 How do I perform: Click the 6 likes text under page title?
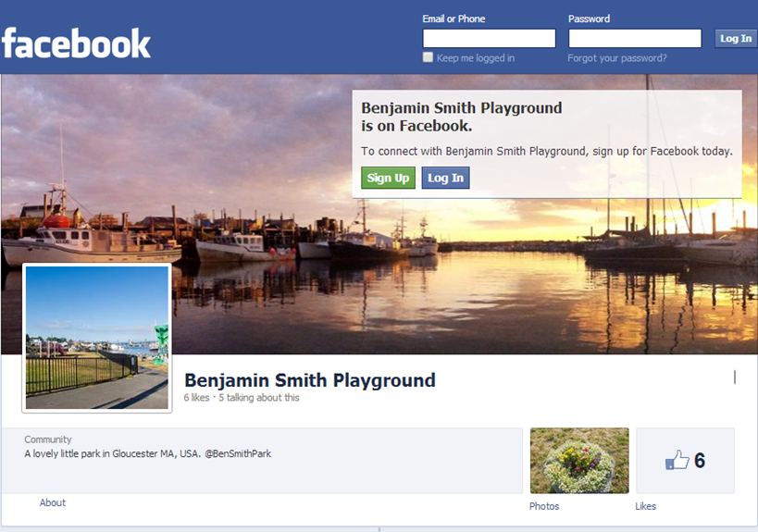[197, 398]
